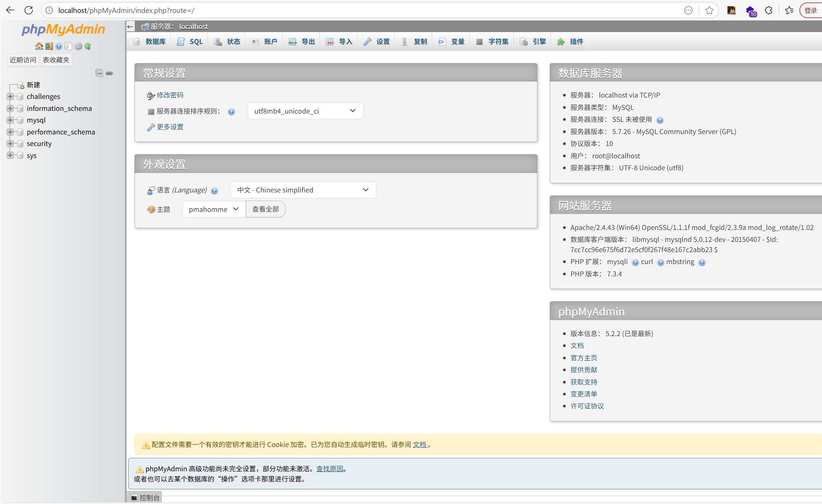The image size is (822, 504).
Task: Open phpMyAdmin documentation blue question icon
Action: [x=59, y=46]
